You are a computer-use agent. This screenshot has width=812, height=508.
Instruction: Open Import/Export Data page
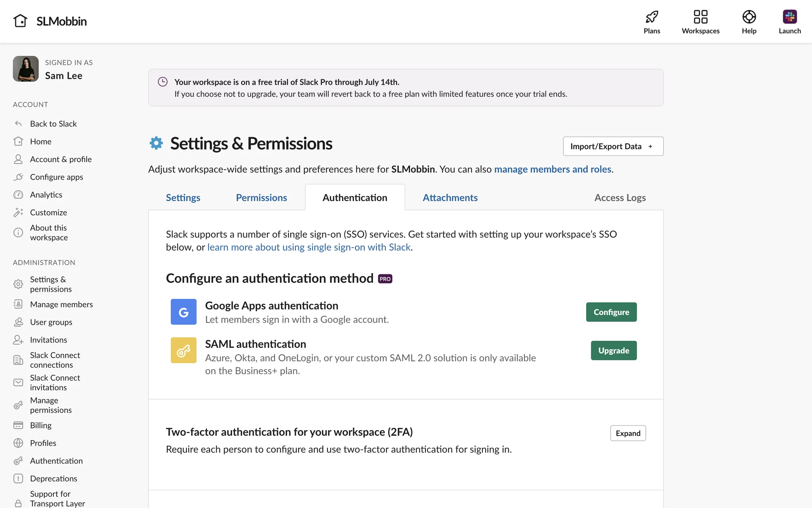coord(613,146)
